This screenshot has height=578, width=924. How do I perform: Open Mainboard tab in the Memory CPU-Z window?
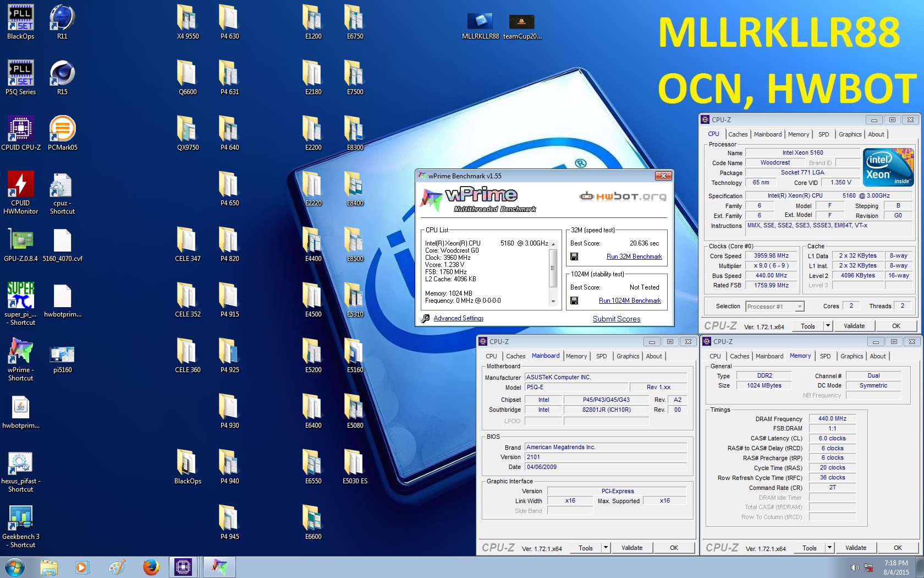pos(769,356)
